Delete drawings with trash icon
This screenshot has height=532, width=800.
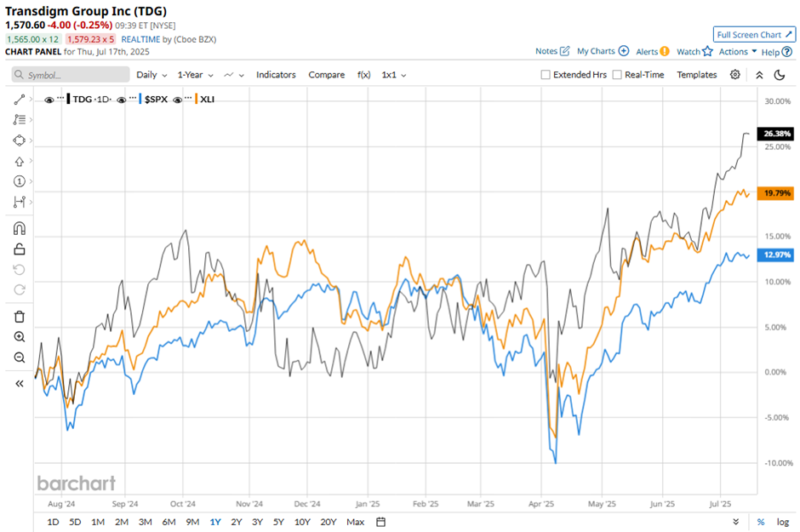pyautogui.click(x=20, y=317)
